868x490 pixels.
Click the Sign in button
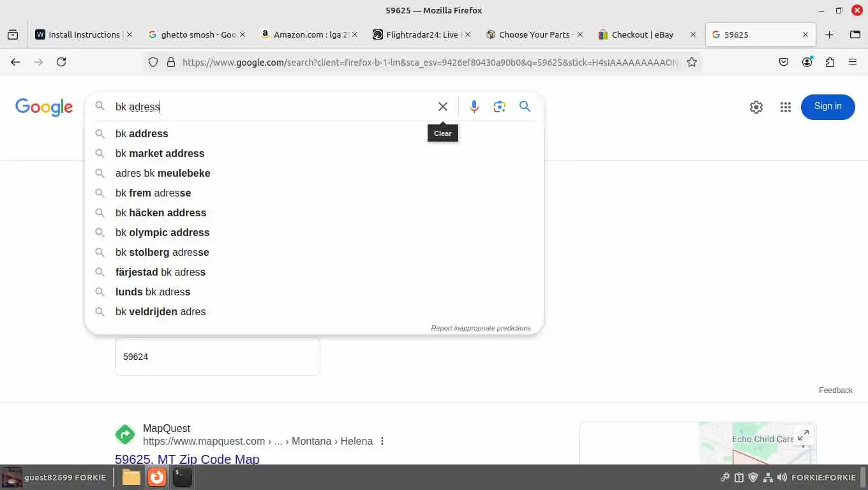pos(828,107)
